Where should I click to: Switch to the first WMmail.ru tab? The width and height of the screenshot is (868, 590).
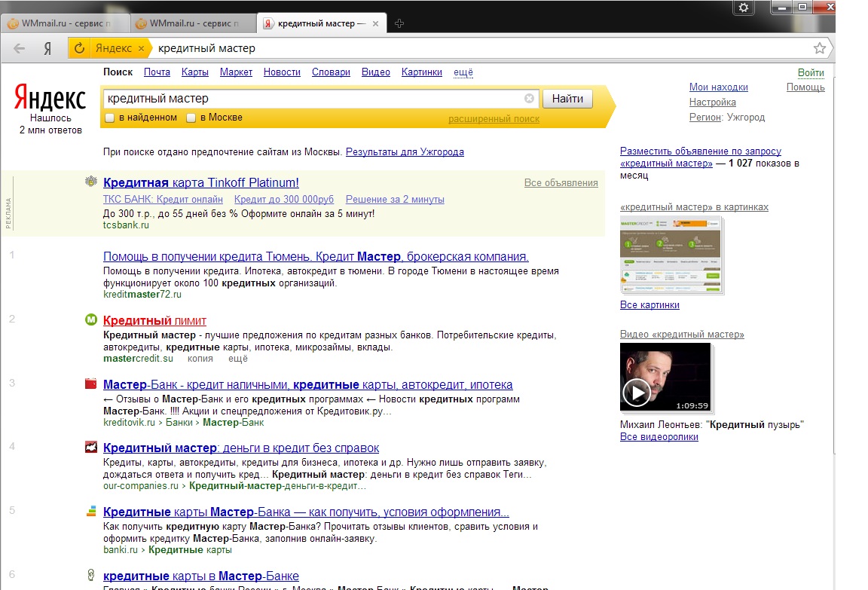click(x=66, y=23)
